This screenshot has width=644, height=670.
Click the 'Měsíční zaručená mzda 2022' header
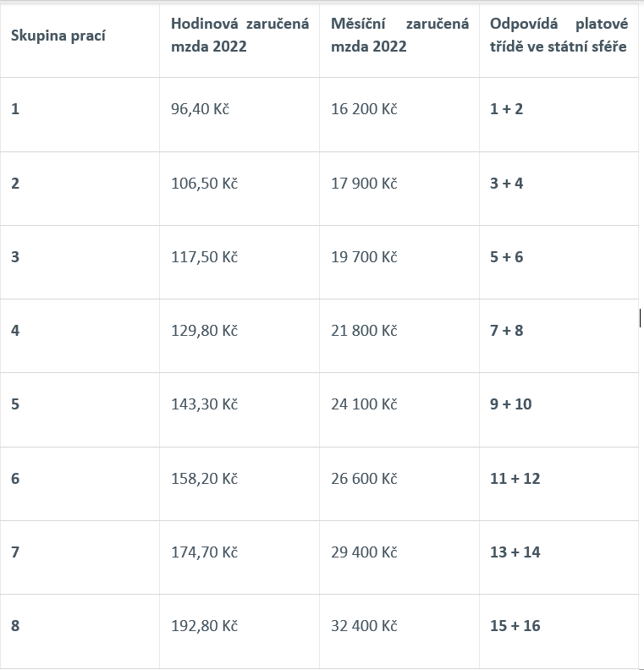coord(399,35)
